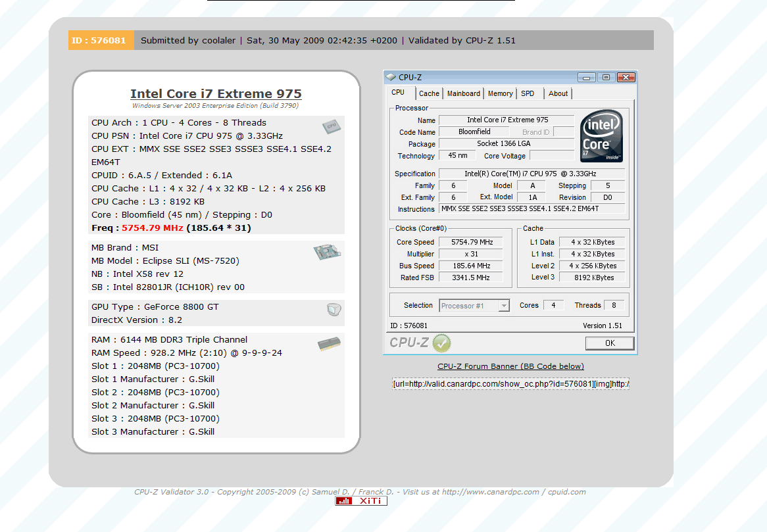Click the CPU-Z Validator 3.0 copyright footer
Screen dimensions: 767x532
[x=360, y=492]
